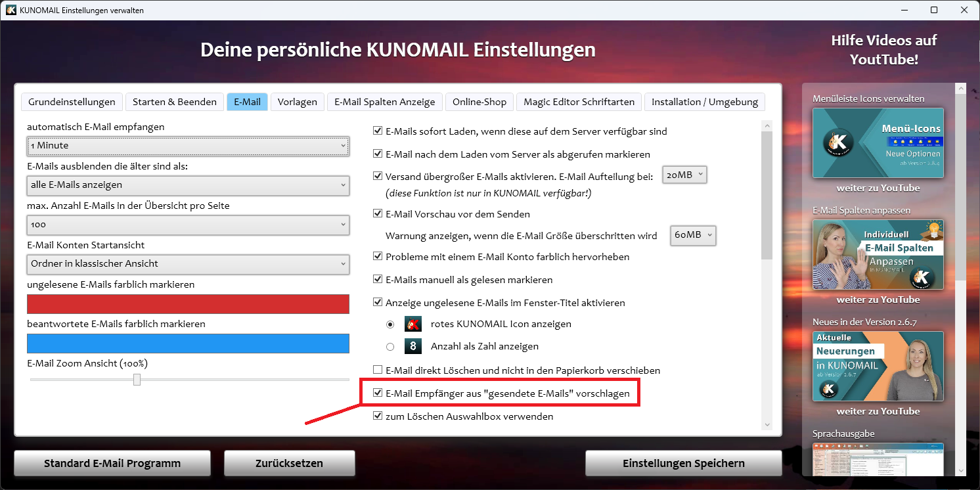The height and width of the screenshot is (490, 980).
Task: Pick the red unread e-mail color swatch
Action: coord(188,304)
